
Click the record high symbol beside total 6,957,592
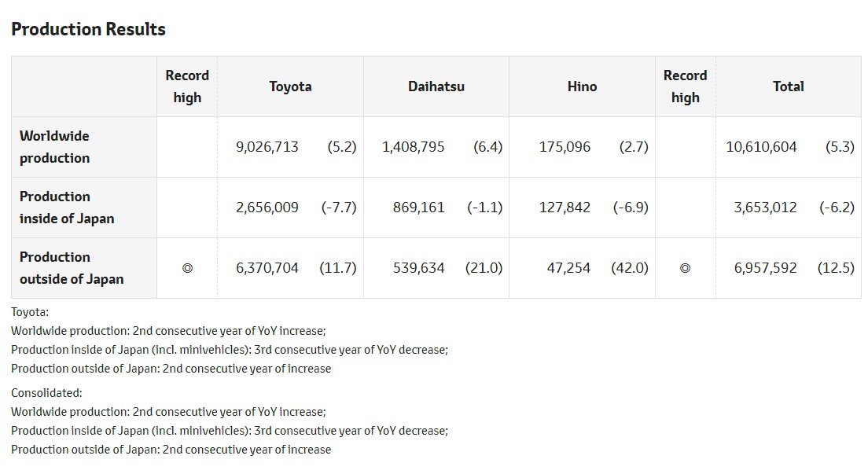click(x=685, y=268)
